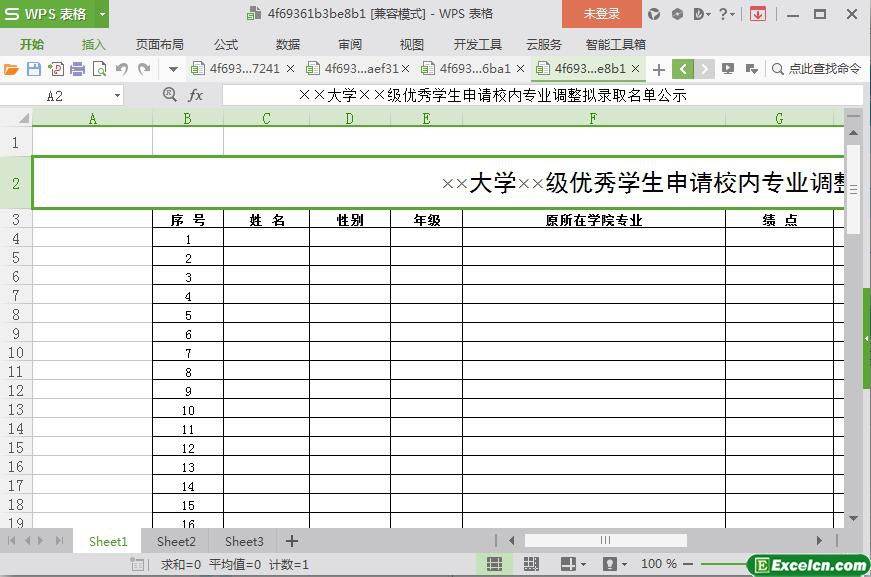Viewport: 871px width, 577px height.
Task: Click into the formula bar text
Action: click(x=542, y=96)
